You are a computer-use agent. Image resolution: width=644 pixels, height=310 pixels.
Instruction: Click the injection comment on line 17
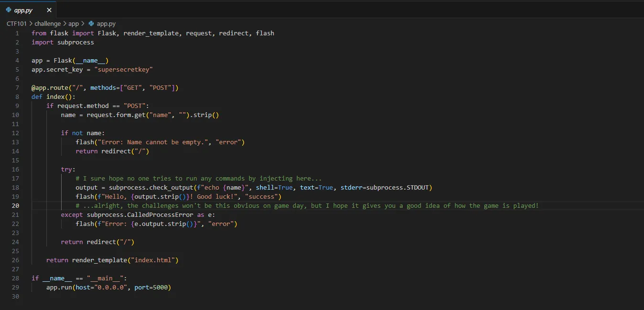point(198,179)
